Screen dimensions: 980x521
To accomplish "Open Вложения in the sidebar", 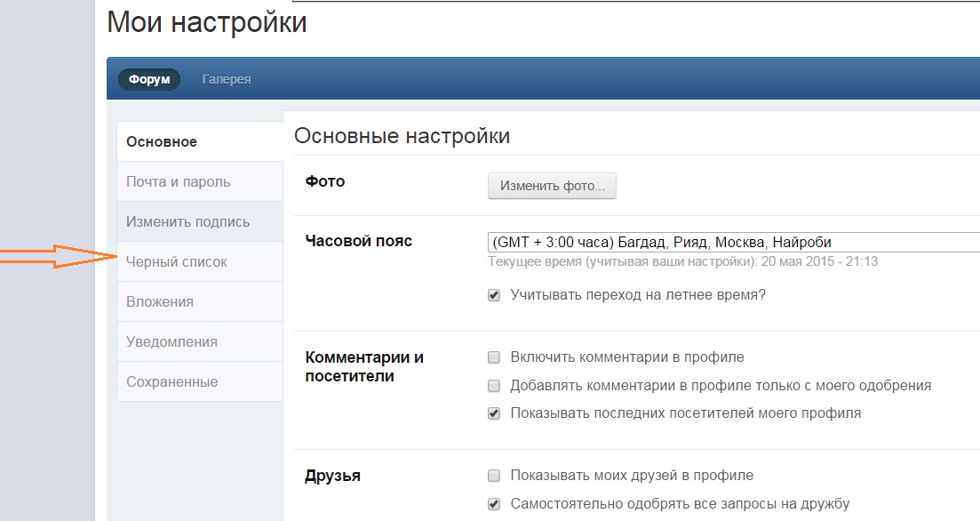I will tap(200, 301).
